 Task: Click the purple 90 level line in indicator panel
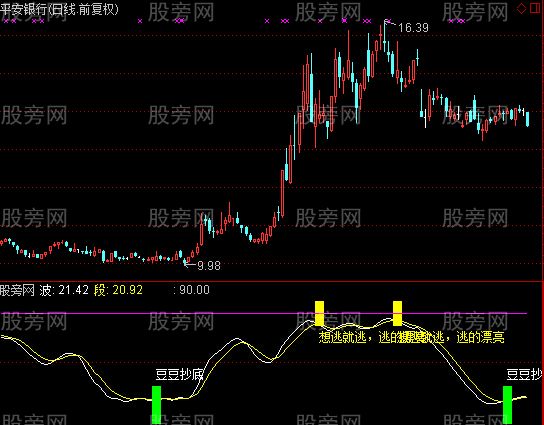coord(264,313)
